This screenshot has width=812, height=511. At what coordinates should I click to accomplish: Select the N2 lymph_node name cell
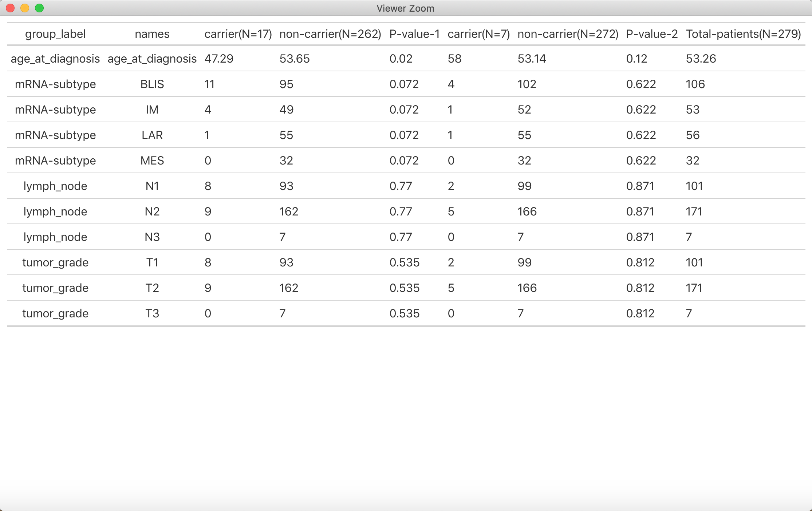[x=152, y=211]
